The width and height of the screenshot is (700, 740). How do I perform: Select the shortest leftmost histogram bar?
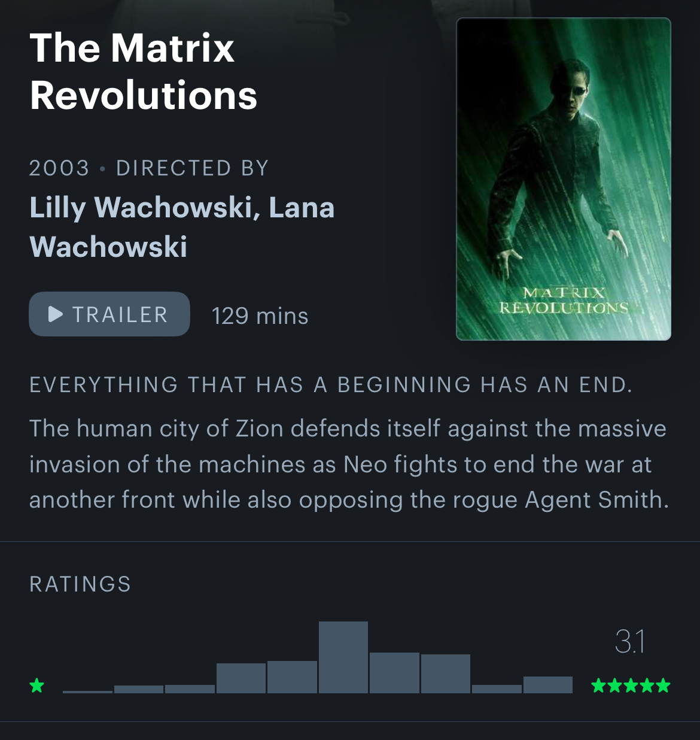(87, 692)
